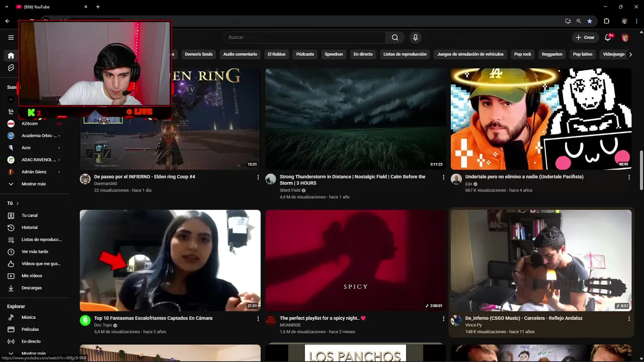
Task: Select the Pódcasts chip
Action: tap(305, 54)
